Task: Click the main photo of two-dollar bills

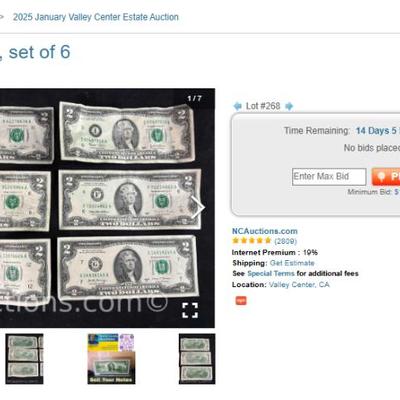Action: click(x=107, y=208)
